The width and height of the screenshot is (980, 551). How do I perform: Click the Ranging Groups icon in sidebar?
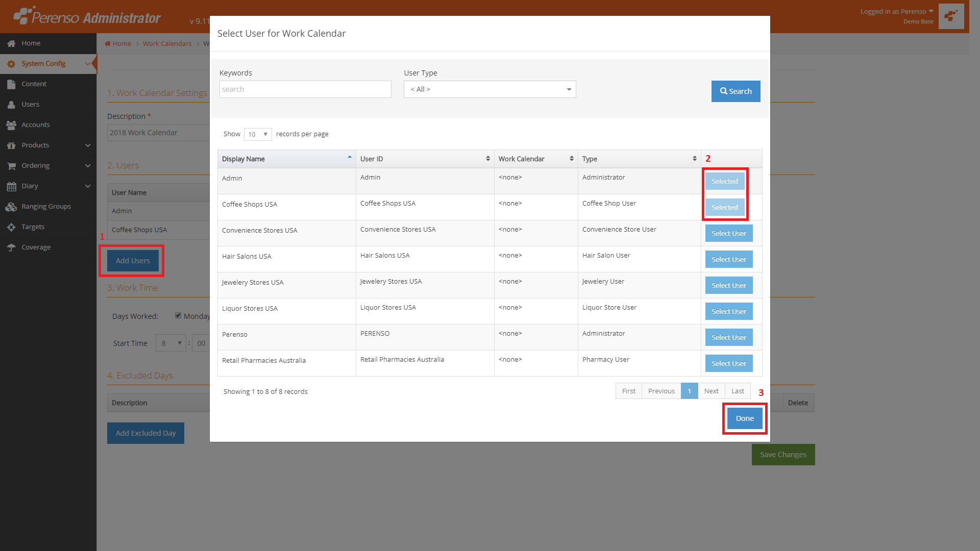pyautogui.click(x=11, y=207)
